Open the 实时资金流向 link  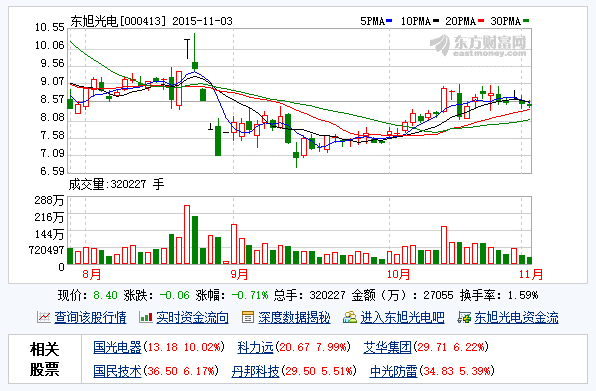tap(192, 317)
